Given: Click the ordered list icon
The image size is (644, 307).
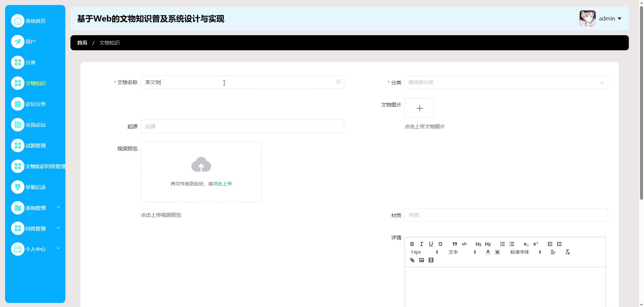Looking at the screenshot, I should tap(502, 244).
